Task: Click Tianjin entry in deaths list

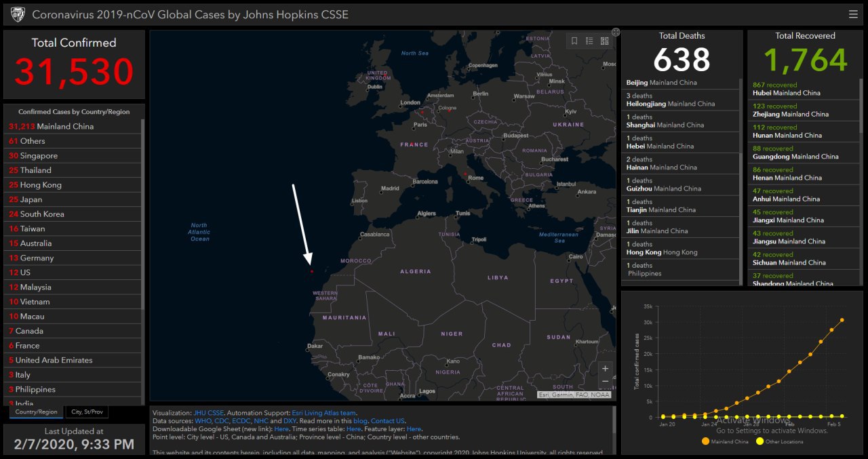Action: 681,205
